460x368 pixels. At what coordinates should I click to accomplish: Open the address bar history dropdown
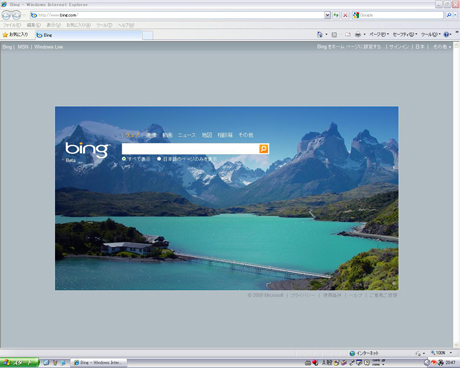[327, 15]
